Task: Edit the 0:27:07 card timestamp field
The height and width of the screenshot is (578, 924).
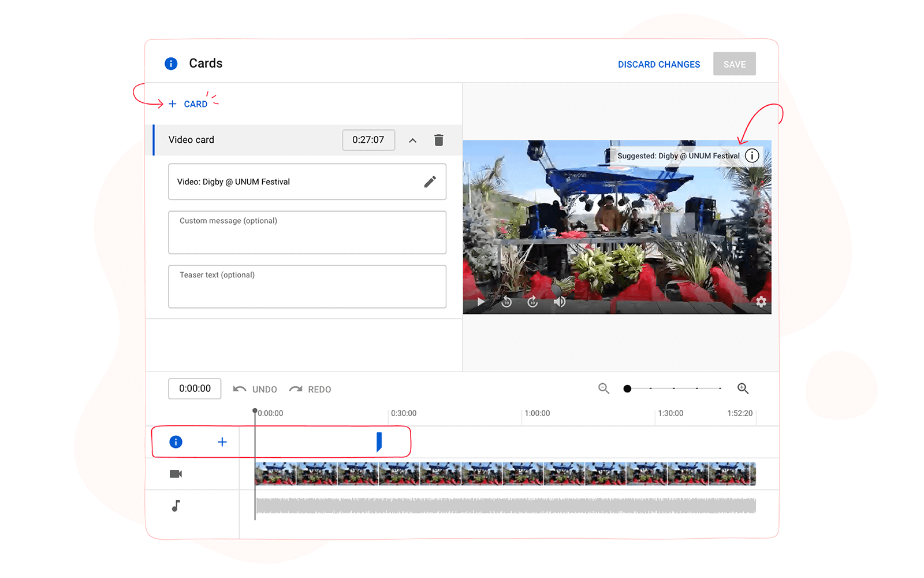Action: tap(368, 140)
